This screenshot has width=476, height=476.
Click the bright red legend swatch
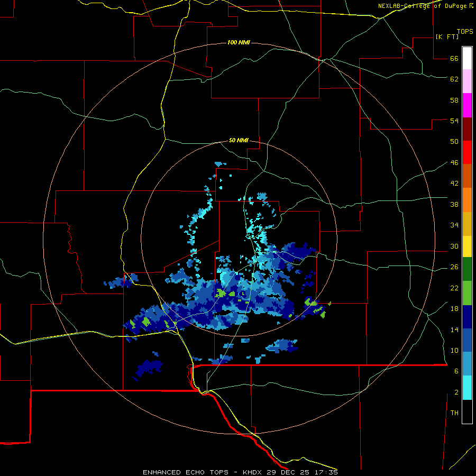pos(467,152)
